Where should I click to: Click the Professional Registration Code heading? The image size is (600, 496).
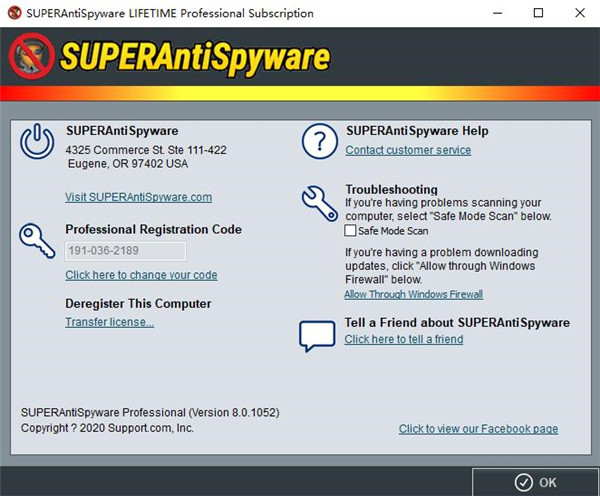pos(153,229)
